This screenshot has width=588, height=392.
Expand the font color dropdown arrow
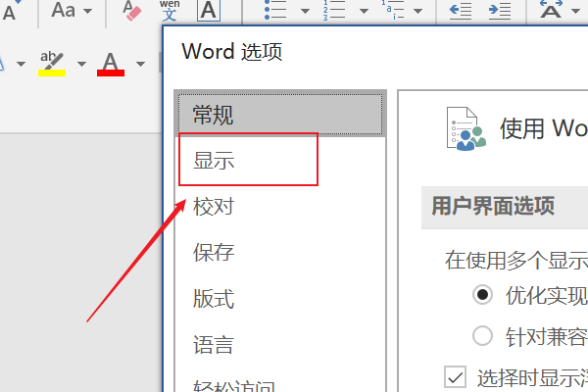click(x=140, y=64)
